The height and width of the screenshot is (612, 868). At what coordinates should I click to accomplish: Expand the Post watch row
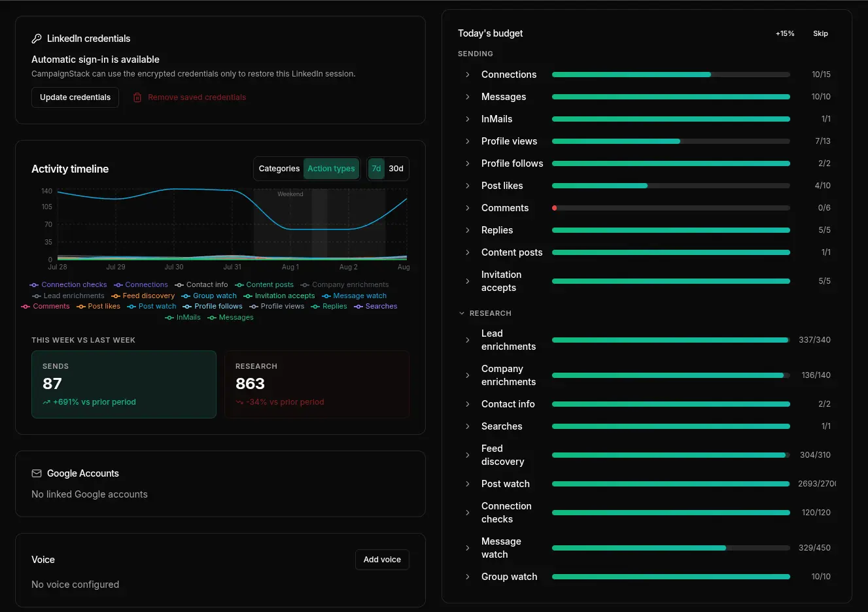[x=467, y=484]
